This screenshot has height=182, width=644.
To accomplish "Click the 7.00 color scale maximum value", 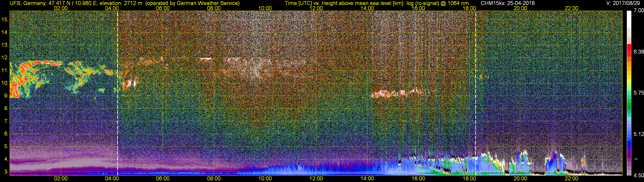I will click(x=638, y=10).
